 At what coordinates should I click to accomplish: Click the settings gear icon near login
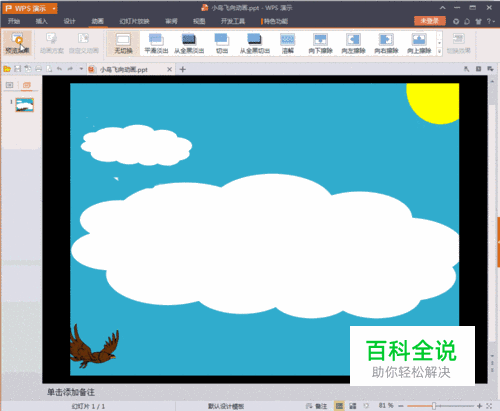(456, 21)
